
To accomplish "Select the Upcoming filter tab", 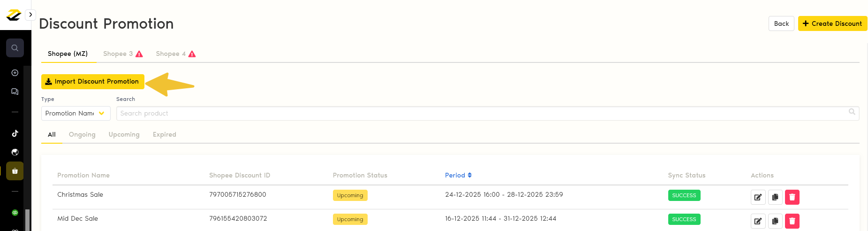I will pos(124,135).
